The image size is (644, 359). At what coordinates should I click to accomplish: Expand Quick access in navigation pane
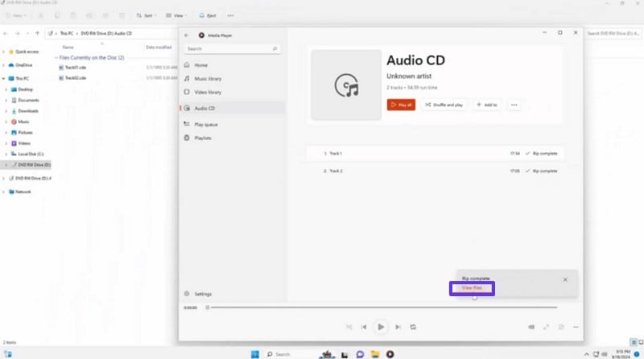[x=4, y=52]
